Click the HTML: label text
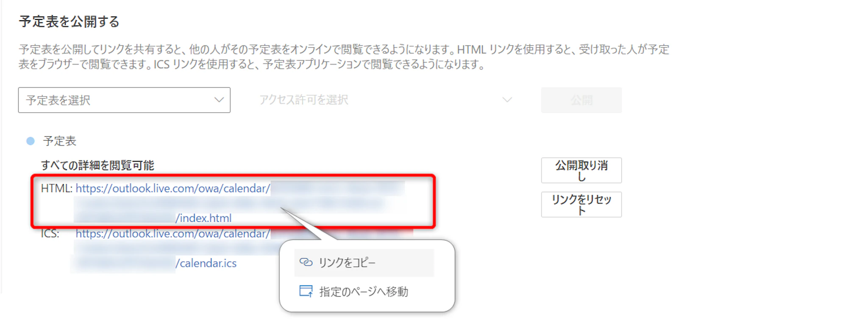This screenshot has height=320, width=868. pyautogui.click(x=57, y=188)
